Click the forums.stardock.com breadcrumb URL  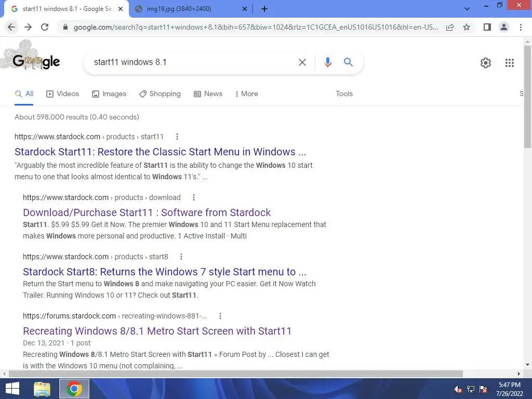[115, 316]
